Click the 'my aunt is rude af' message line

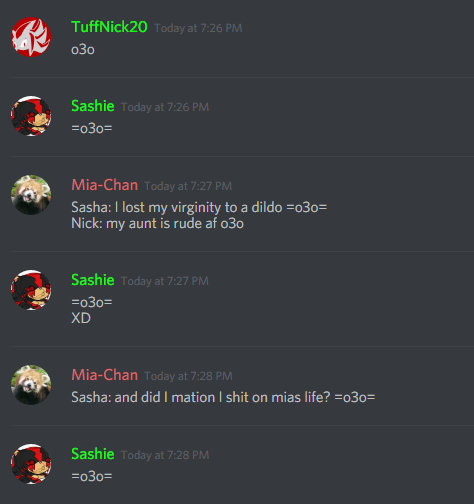[157, 223]
